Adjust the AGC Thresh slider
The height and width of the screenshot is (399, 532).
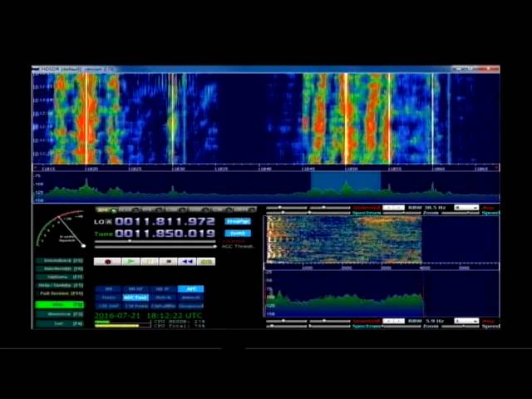155,247
